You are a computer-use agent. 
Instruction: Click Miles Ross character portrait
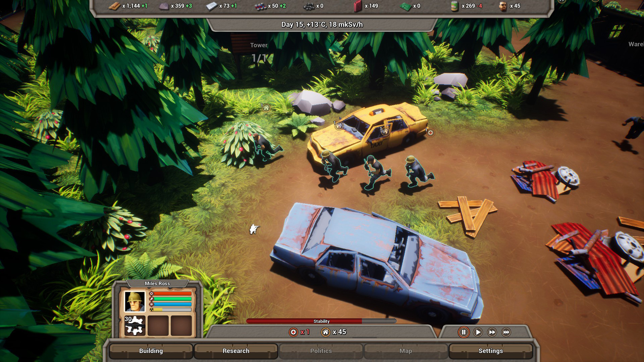tap(135, 301)
